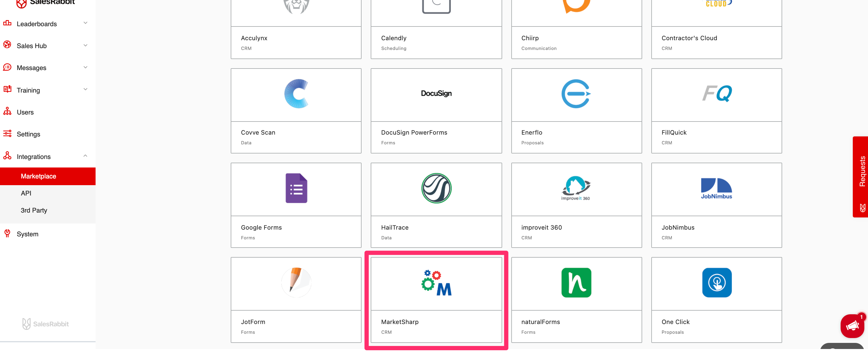
Task: Click the Sales Hub globe icon
Action: [7, 45]
